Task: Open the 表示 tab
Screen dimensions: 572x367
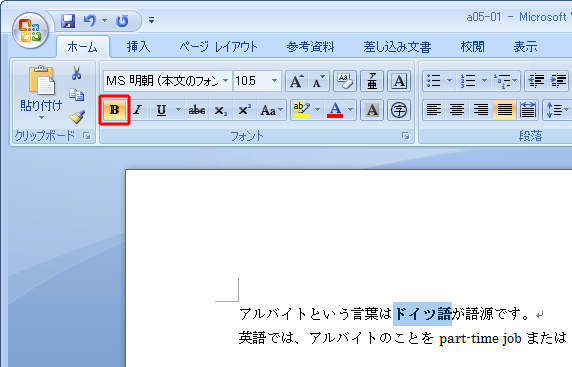Action: (x=525, y=47)
